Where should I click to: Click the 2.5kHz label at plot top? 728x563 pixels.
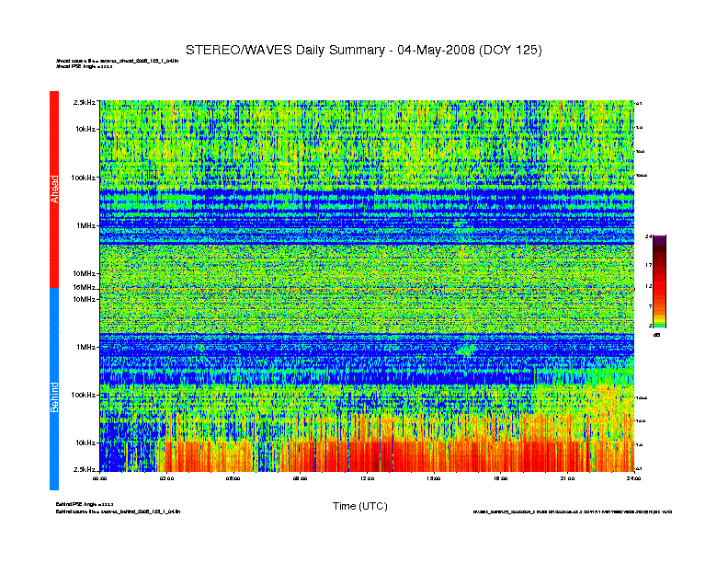(x=84, y=102)
